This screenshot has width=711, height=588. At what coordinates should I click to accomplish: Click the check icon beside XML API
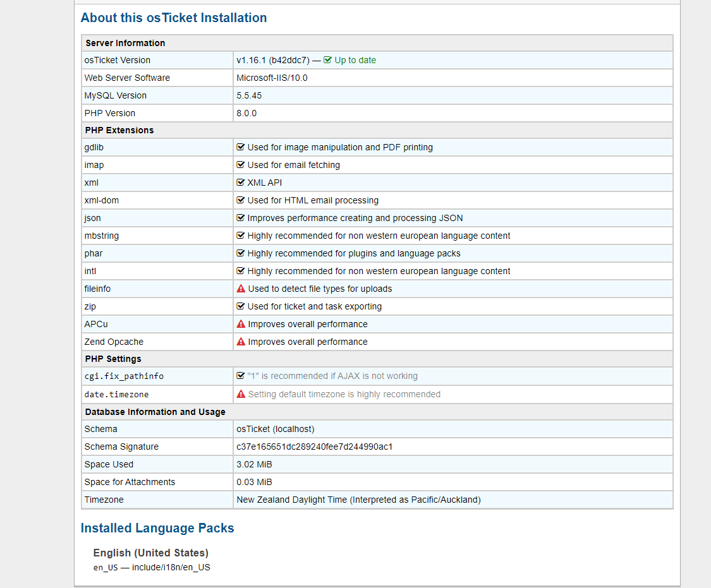(240, 182)
